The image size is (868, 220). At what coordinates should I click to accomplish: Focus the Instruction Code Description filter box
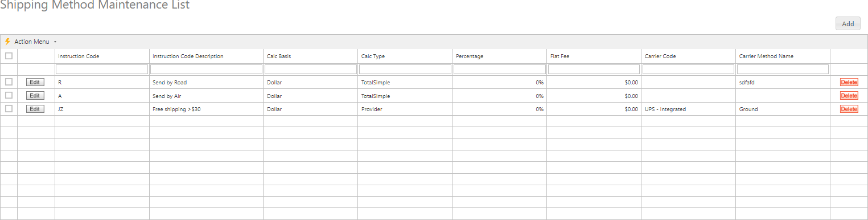206,70
